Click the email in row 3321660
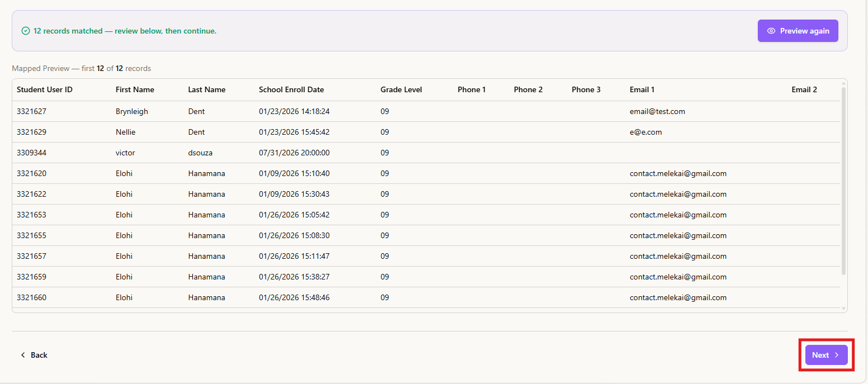Screen dimensions: 868x384 coord(678,297)
